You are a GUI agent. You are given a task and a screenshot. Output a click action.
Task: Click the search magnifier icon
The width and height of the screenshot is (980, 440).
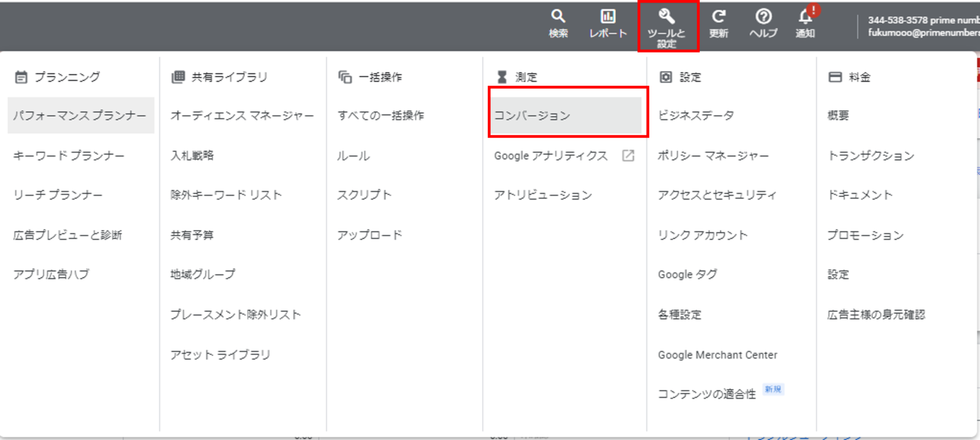558,16
